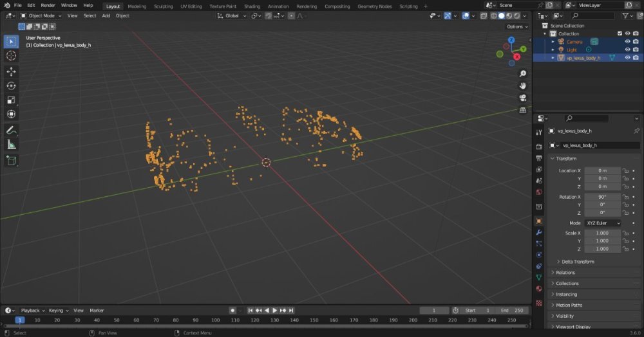The height and width of the screenshot is (337, 644).
Task: Hide vp_lexus_body_h in viewport
Action: coord(627,58)
